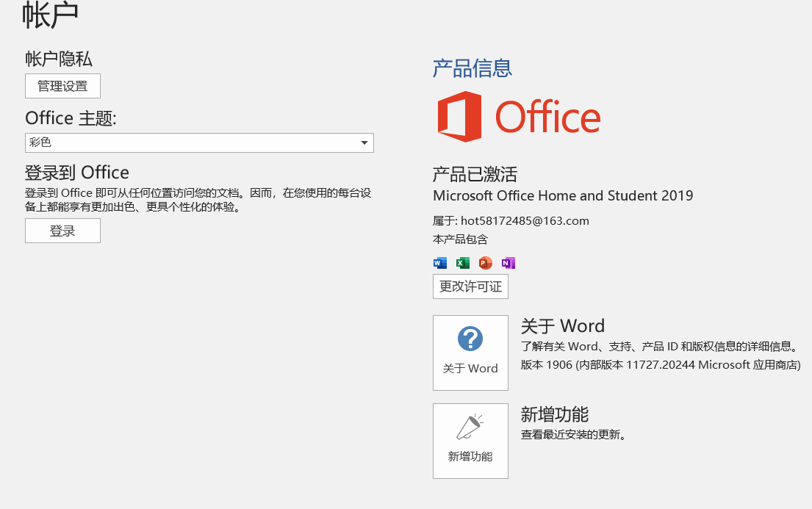The image size is (812, 509).
Task: Click the 本产品包含 label
Action: 460,239
